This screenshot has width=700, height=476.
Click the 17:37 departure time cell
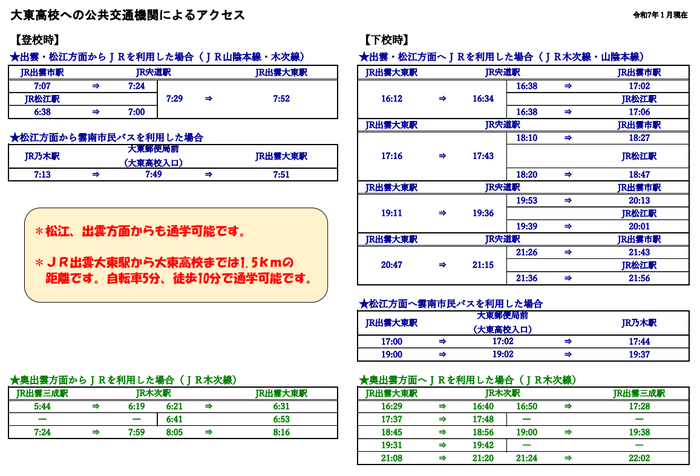(392, 419)
